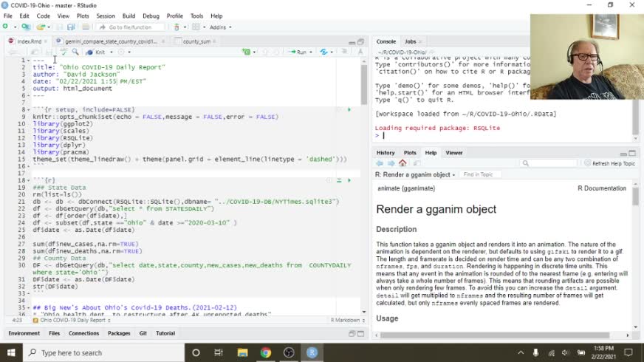The height and width of the screenshot is (362, 644).
Task: Go back in Help pane
Action: pos(380,163)
